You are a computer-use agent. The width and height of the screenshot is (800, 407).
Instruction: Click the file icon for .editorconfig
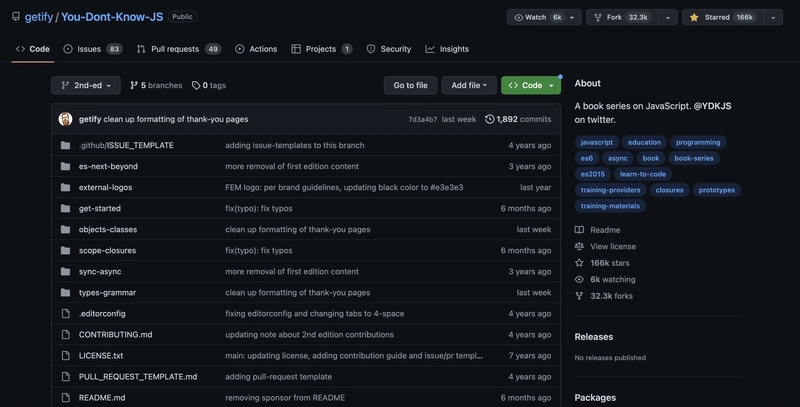(65, 314)
